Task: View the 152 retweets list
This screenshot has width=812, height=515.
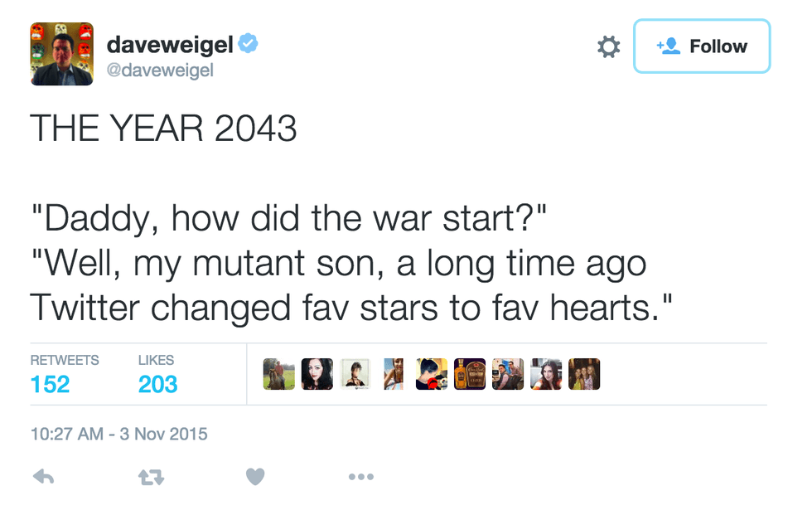Action: 51,384
